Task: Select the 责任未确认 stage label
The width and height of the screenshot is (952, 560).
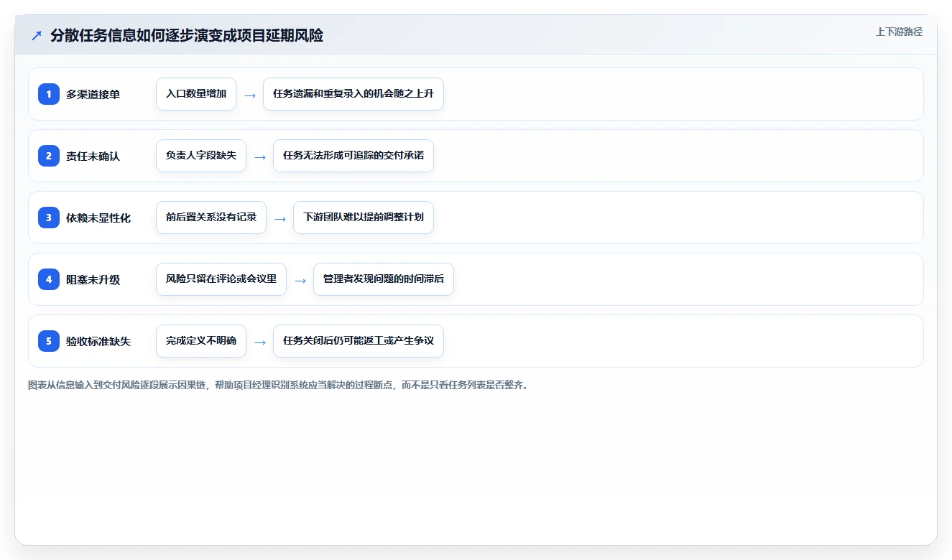Action: click(93, 156)
